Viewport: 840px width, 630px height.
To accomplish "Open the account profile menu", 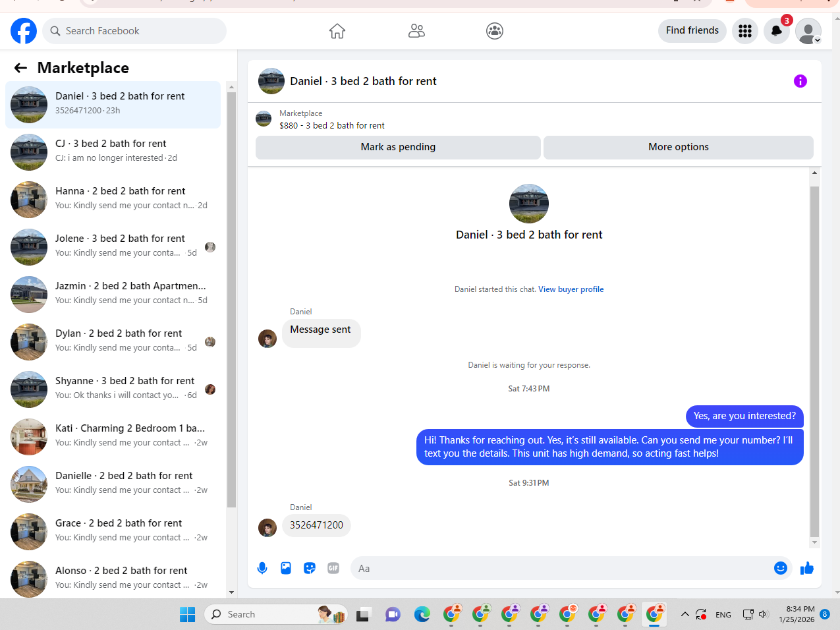I will [808, 31].
